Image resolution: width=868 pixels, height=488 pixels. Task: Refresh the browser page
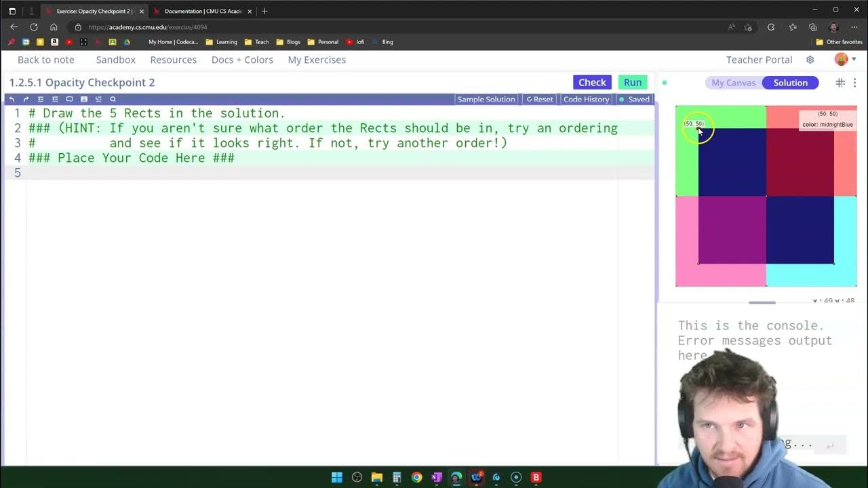pos(34,27)
